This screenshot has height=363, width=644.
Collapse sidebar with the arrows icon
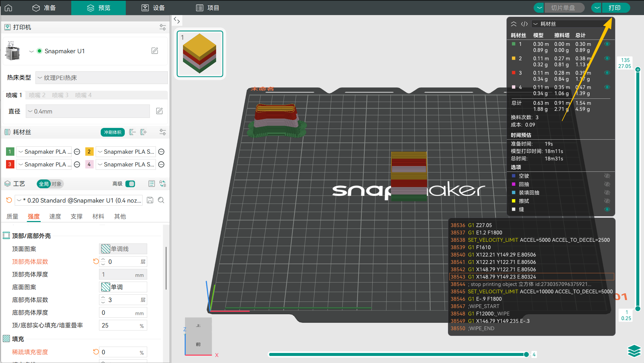[177, 20]
